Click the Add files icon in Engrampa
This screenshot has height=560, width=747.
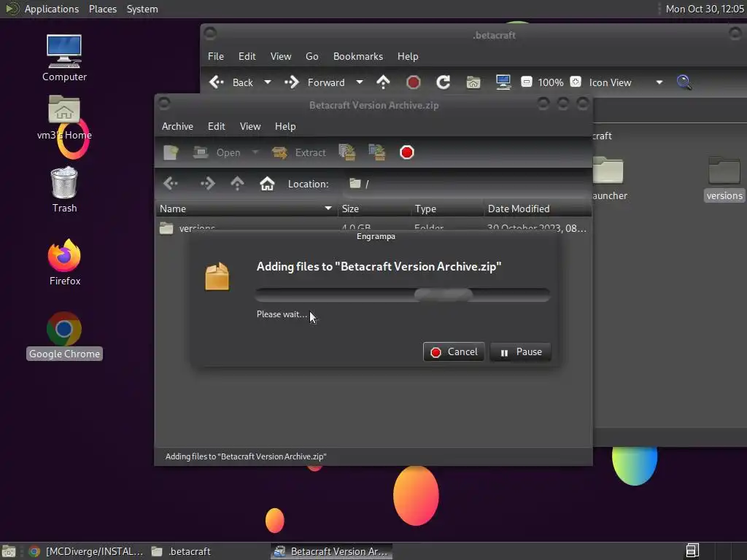[x=347, y=152]
